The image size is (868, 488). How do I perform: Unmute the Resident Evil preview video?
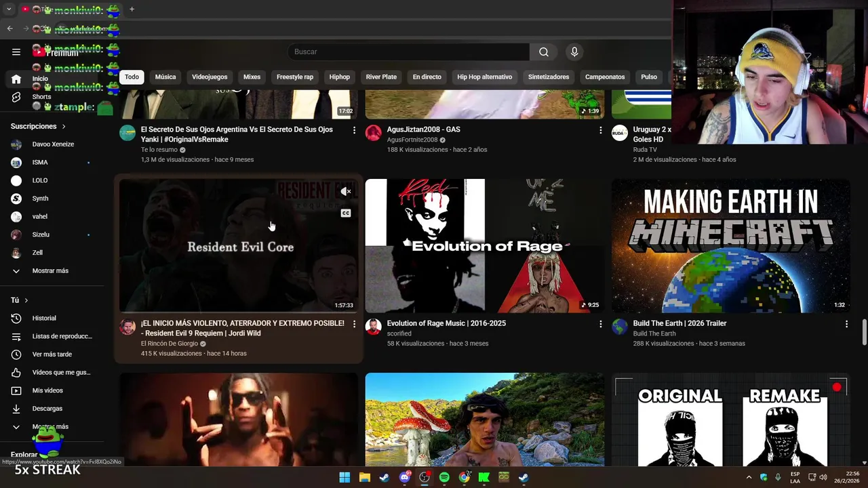click(346, 192)
